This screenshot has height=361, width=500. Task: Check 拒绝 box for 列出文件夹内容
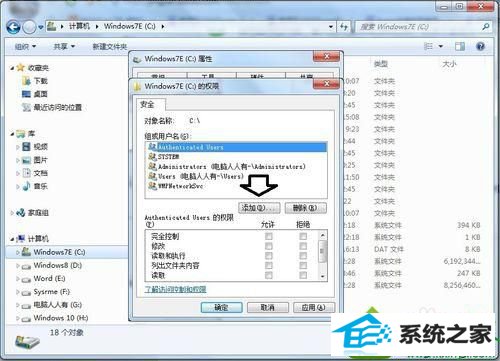[303, 265]
